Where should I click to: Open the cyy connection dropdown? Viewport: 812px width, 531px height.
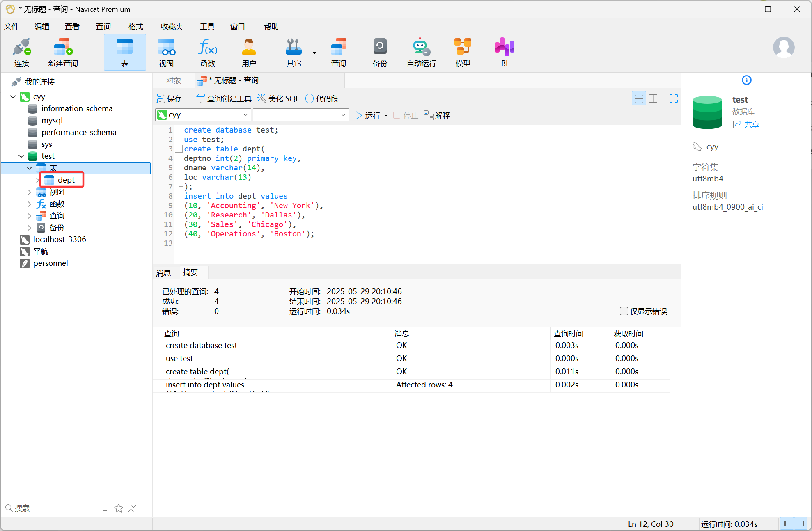(203, 115)
